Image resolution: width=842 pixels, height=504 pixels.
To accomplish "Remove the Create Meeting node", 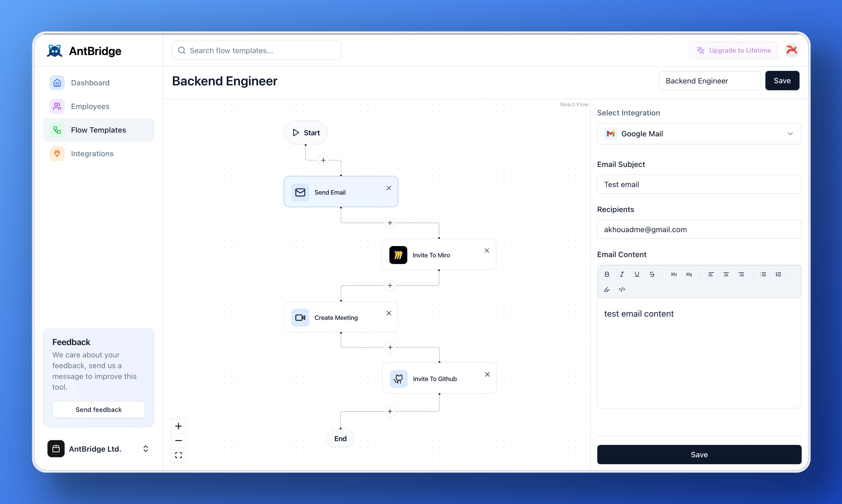I will point(389,313).
